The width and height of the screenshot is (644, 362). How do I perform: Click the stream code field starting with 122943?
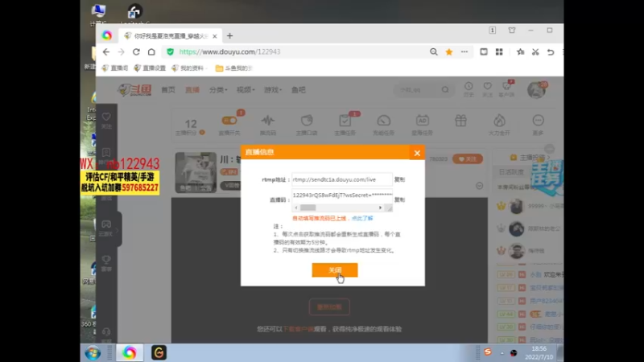tap(342, 195)
